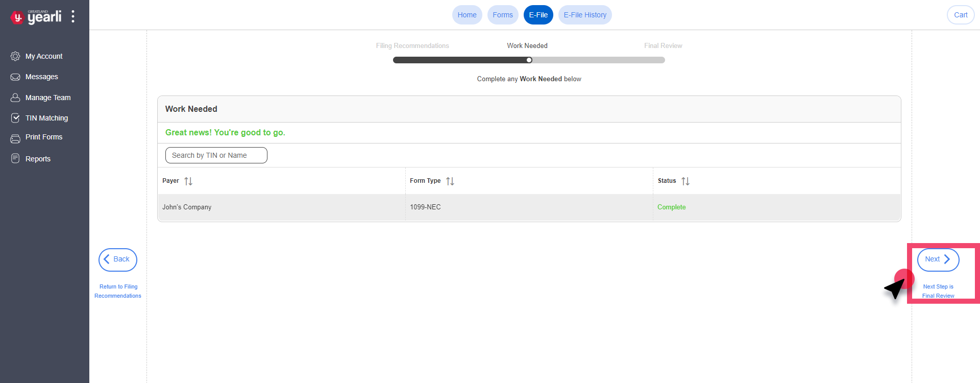Click Next Step is Final Review link
The width and height of the screenshot is (980, 383).
click(938, 291)
